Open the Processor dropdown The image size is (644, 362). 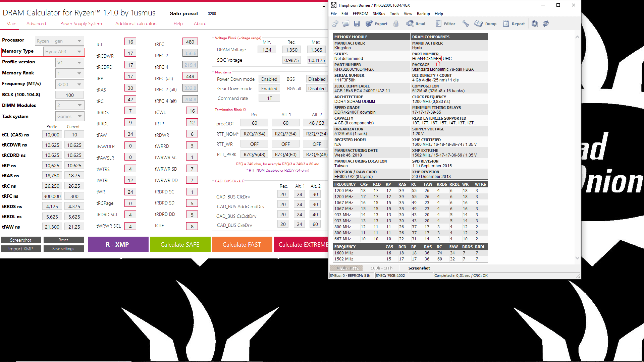pos(59,41)
